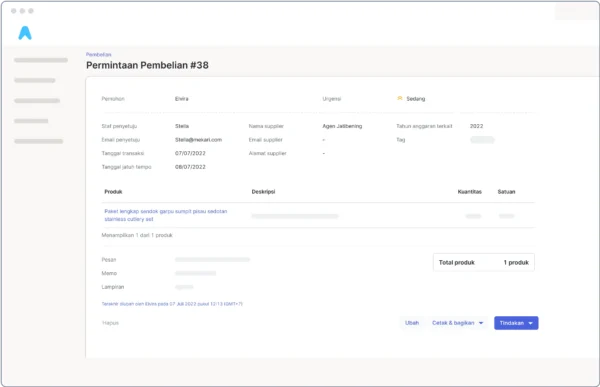Click the Staf penyetuju label
The width and height of the screenshot is (600, 387).
click(x=119, y=126)
